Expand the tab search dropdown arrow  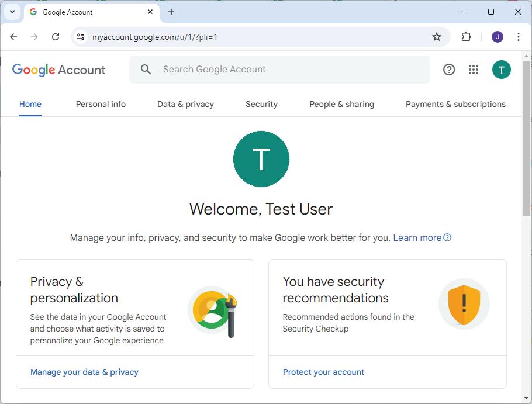12,12
